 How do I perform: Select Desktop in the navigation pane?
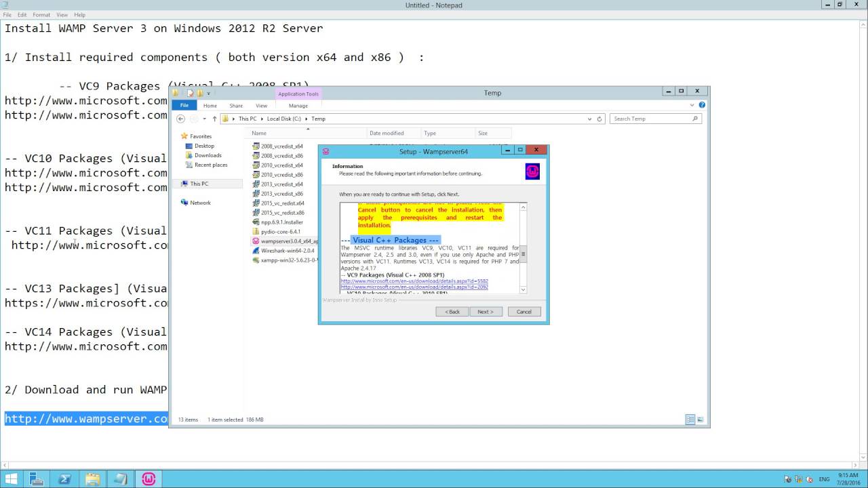coord(204,146)
